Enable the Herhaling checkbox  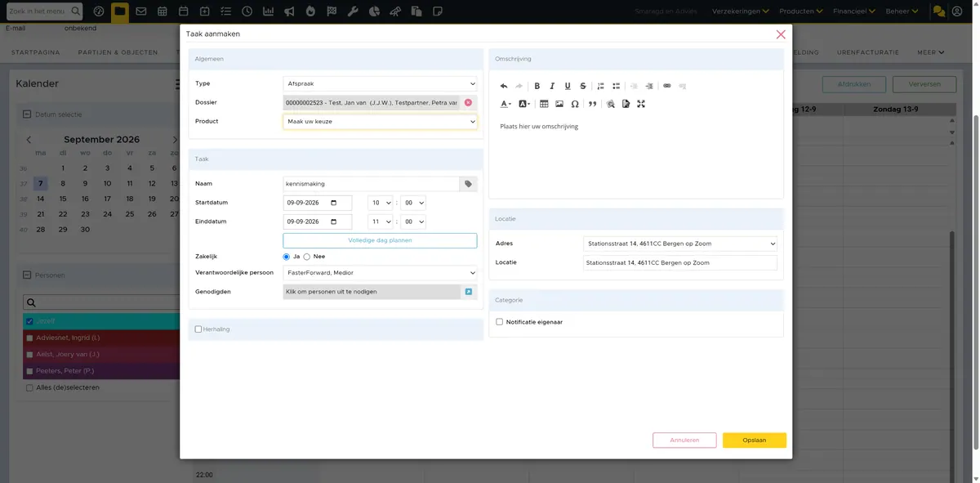(198, 329)
